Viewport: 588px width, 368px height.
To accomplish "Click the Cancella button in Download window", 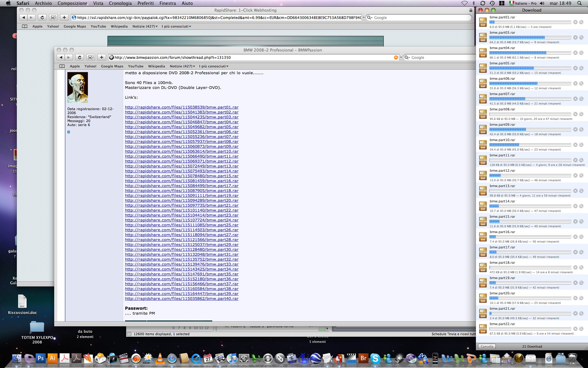I will click(x=487, y=347).
